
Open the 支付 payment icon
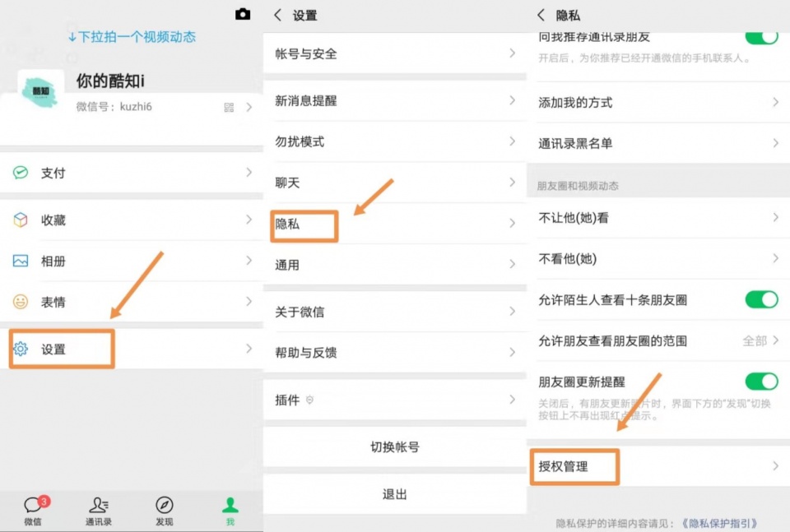pos(20,173)
